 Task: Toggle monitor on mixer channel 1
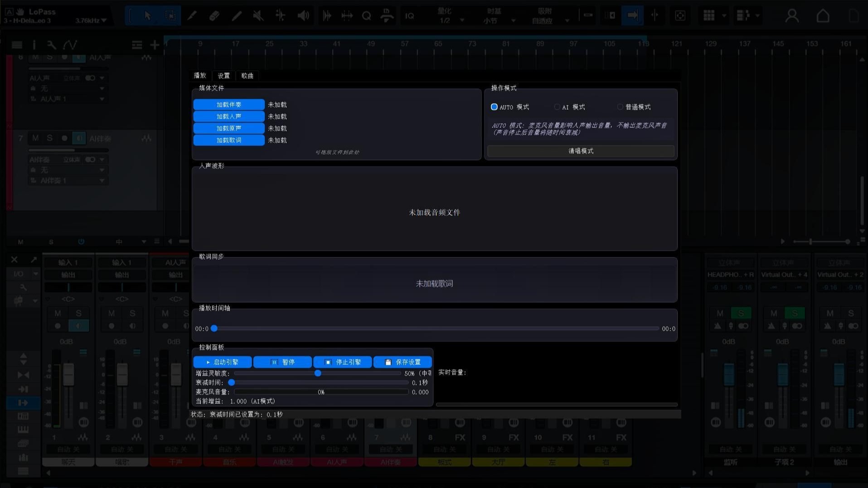point(79,326)
